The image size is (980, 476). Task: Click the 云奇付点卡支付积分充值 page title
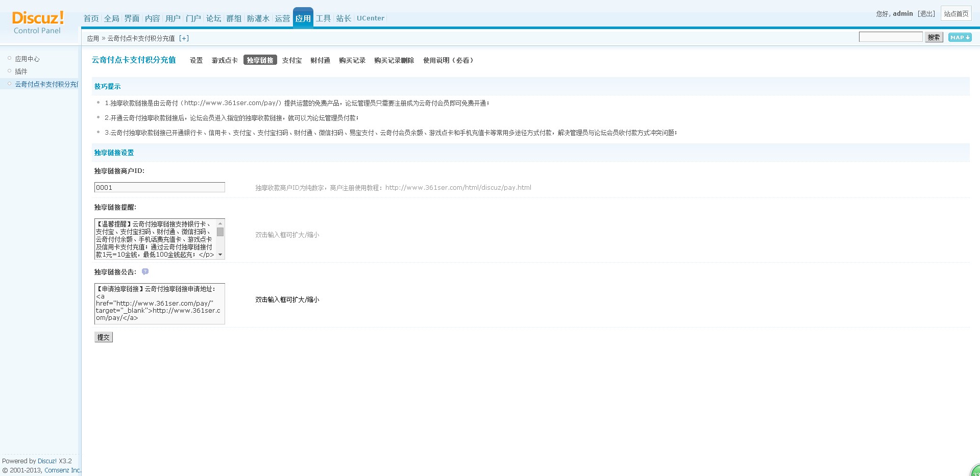point(134,60)
